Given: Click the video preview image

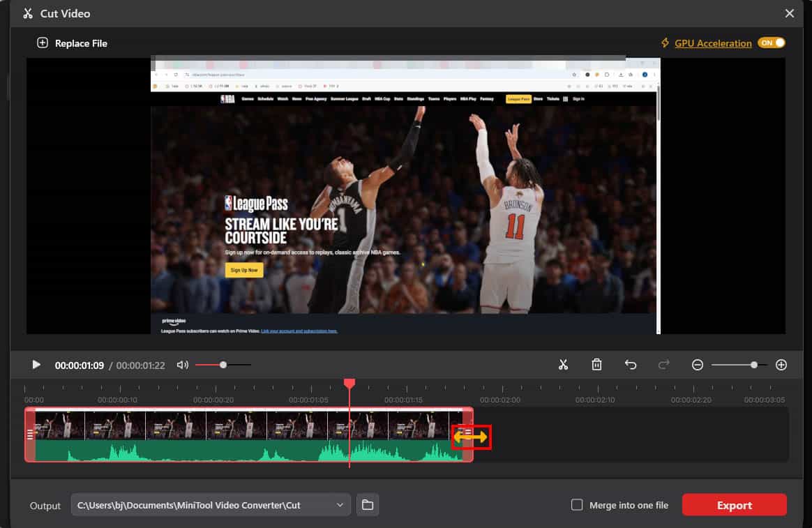Looking at the screenshot, I should (405, 196).
